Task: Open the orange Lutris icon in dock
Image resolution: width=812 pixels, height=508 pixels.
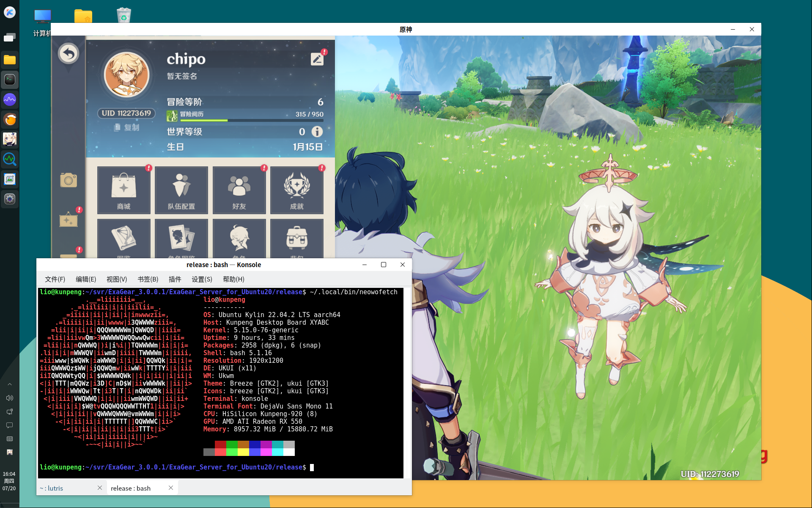Action: coord(10,119)
